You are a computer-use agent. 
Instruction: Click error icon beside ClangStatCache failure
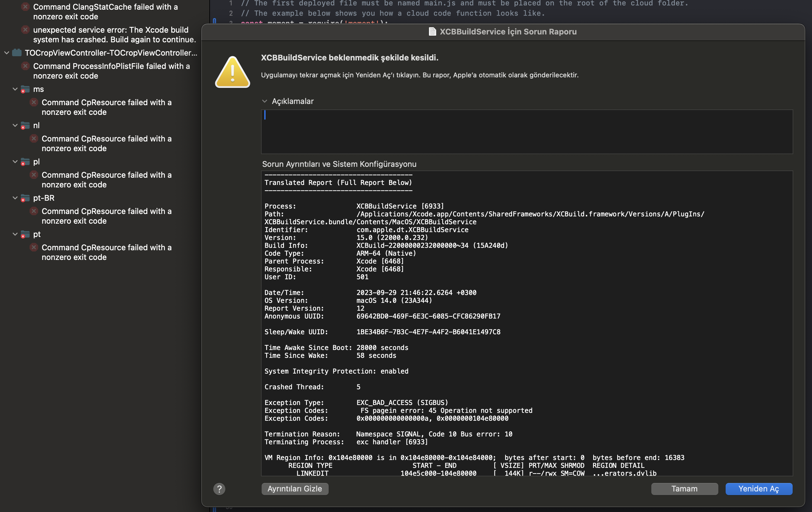(x=25, y=7)
